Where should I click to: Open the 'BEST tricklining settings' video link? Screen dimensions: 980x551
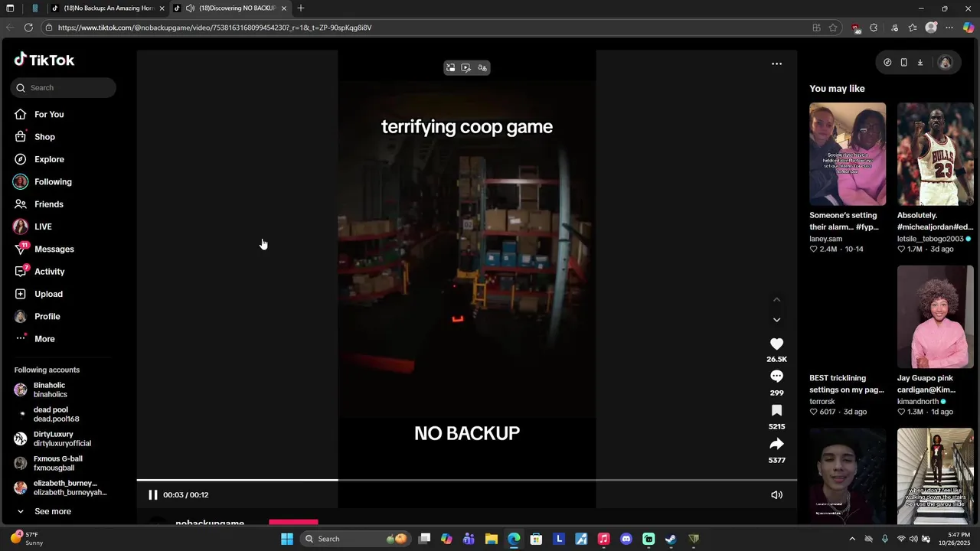[847, 383]
